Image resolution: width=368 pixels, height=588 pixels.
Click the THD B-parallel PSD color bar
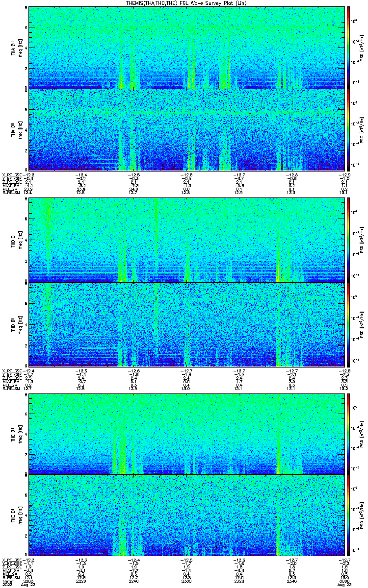[x=348, y=324]
